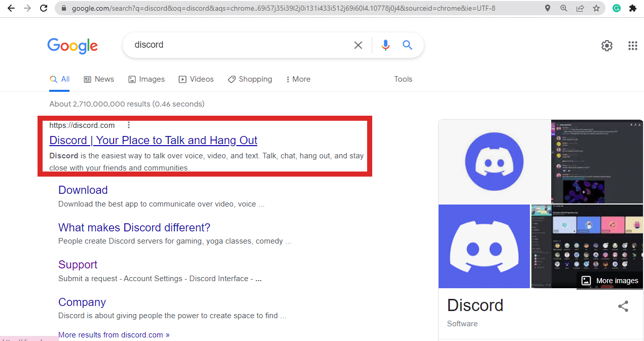Click the share page icon in the address bar
Image resolution: width=644 pixels, height=341 pixels.
point(580,8)
